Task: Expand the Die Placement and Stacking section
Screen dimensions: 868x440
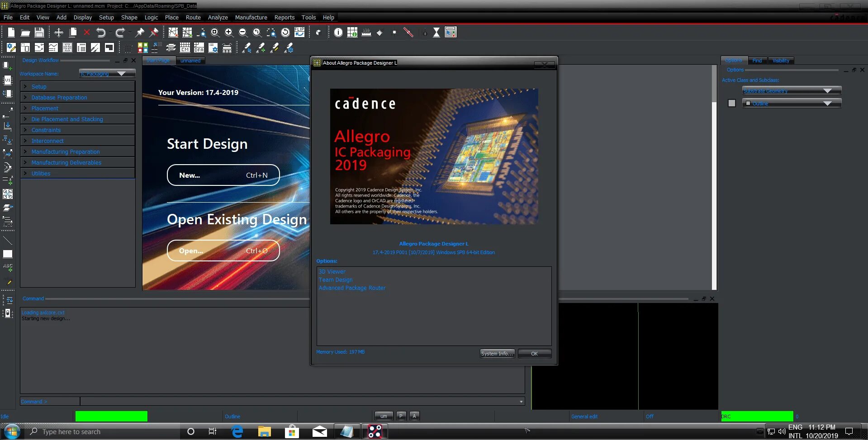Action: click(x=78, y=119)
